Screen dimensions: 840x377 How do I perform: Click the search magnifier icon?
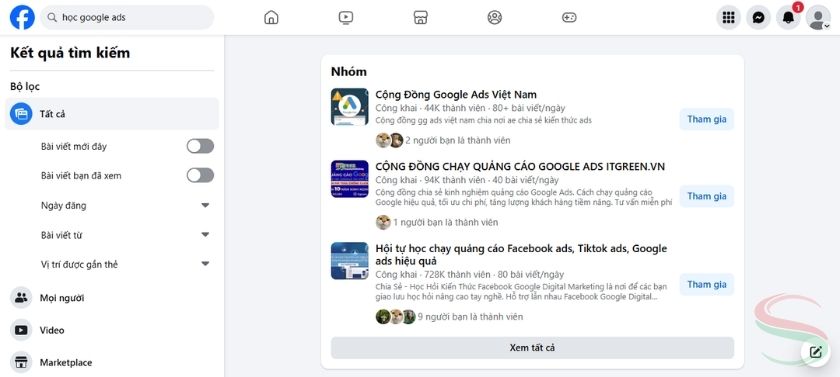(x=52, y=18)
